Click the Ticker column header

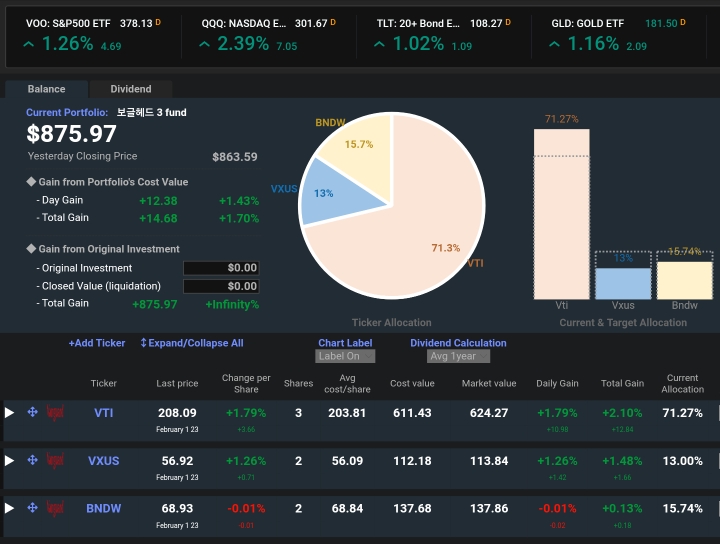coord(104,383)
